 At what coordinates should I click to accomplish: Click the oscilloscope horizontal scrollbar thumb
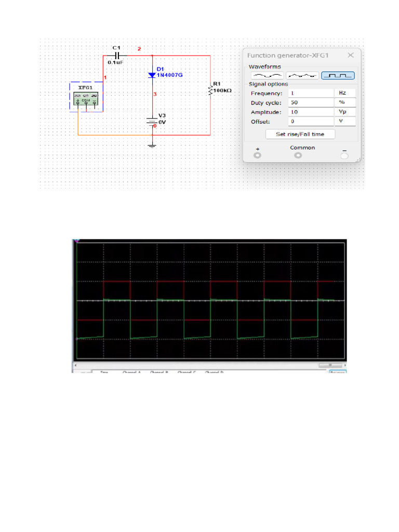click(x=330, y=365)
